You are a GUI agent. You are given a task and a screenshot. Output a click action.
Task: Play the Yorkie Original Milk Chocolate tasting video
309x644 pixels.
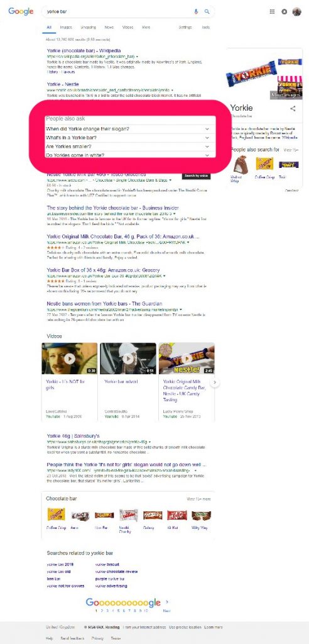187,358
